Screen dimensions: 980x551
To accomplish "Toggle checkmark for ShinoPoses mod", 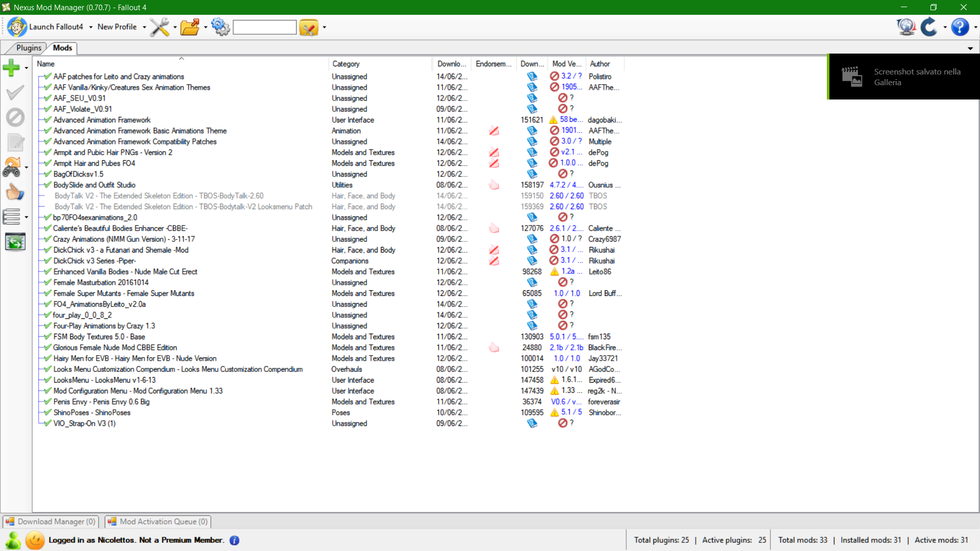I will coord(47,412).
